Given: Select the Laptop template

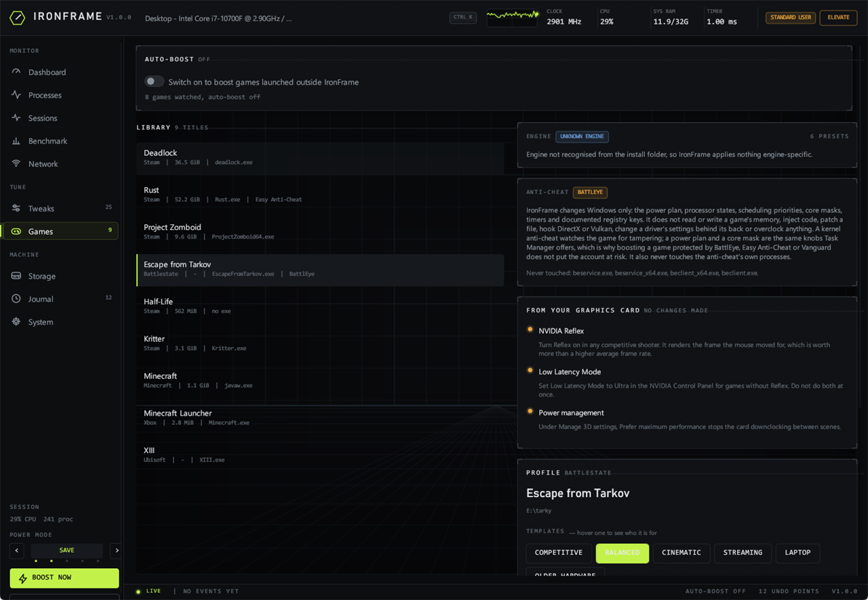Looking at the screenshot, I should [797, 553].
